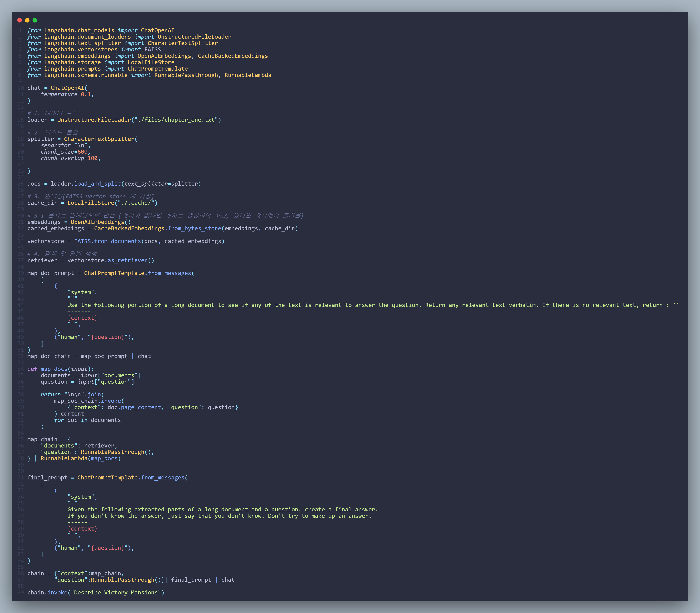Click the yellow minimize window dot
Viewport: 700px width, 613px height.
27,20
